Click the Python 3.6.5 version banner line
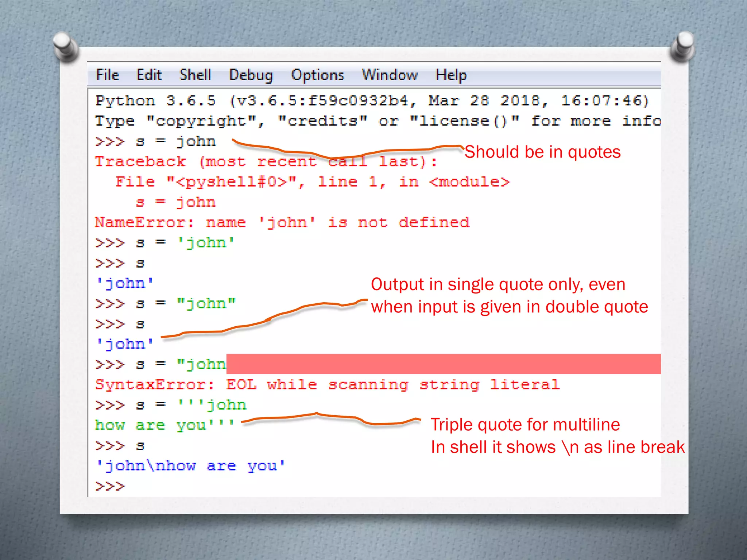 (372, 101)
